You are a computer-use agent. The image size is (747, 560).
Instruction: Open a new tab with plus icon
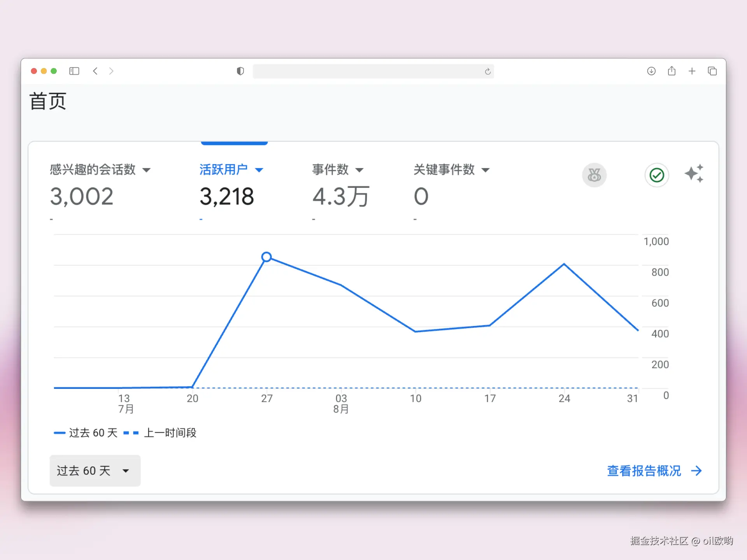click(x=692, y=71)
